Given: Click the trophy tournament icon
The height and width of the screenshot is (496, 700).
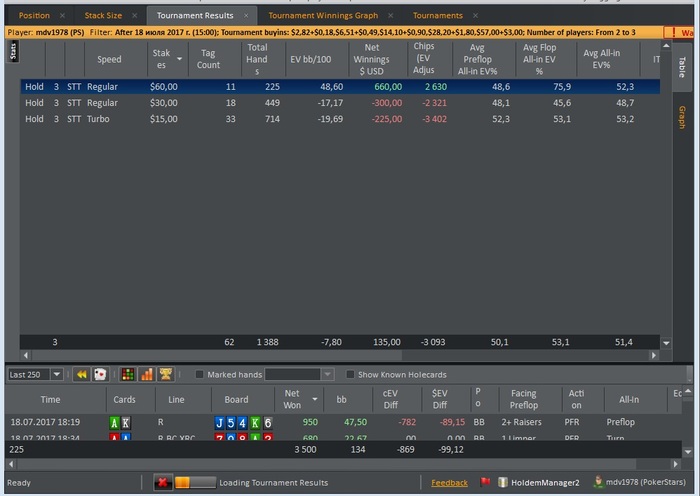Looking at the screenshot, I should (x=166, y=374).
